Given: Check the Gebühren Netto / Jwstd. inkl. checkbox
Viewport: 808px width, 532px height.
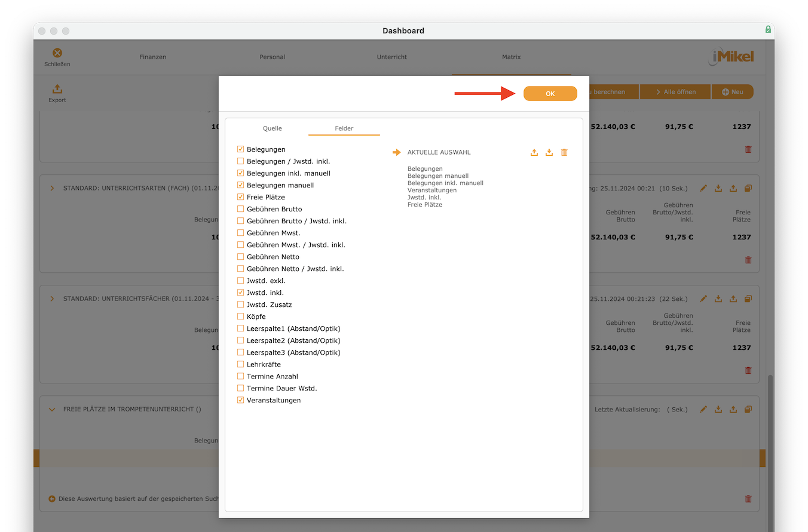Looking at the screenshot, I should (240, 269).
